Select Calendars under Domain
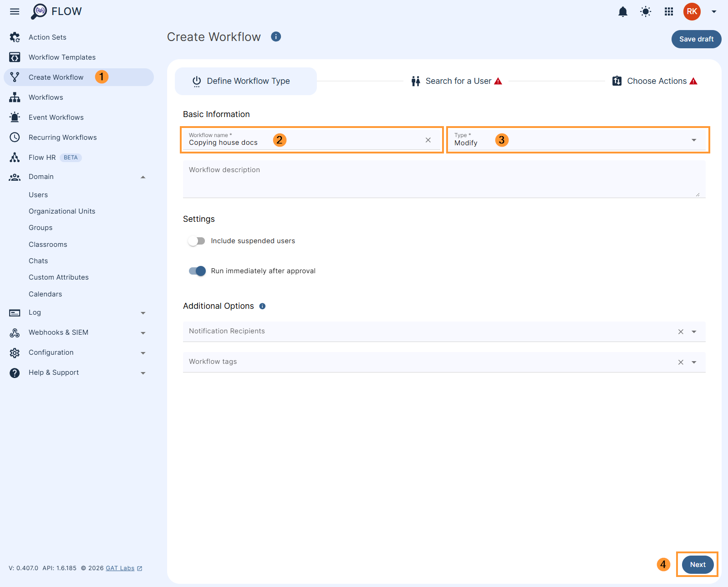Viewport: 728px width, 587px height. click(x=45, y=294)
